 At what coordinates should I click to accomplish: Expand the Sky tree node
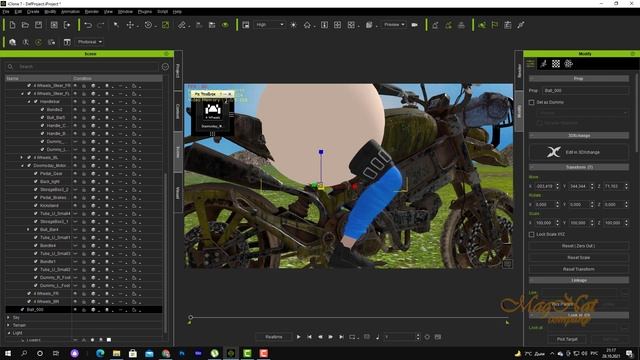[x=9, y=317]
